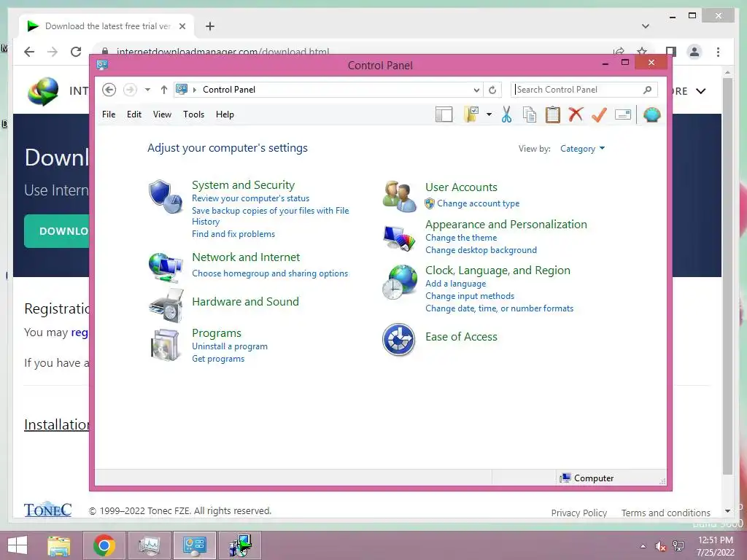Image resolution: width=747 pixels, height=560 pixels.
Task: Open System and Security category
Action: pos(243,184)
